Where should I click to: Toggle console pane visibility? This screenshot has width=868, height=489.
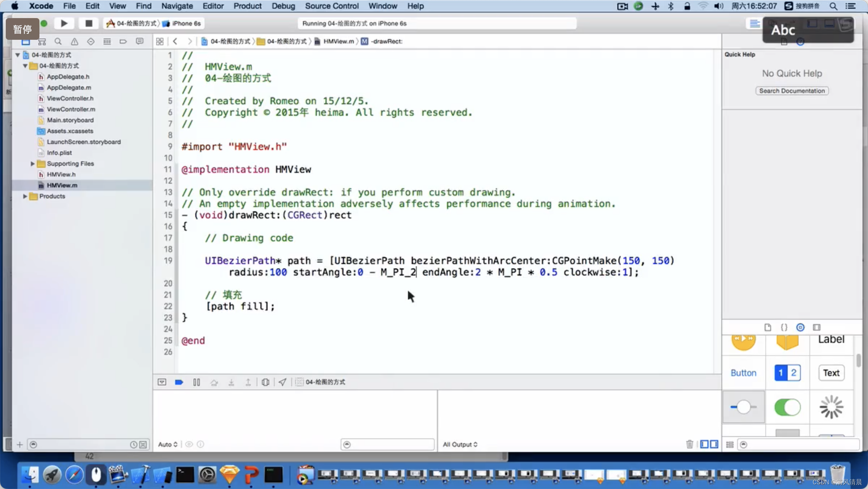tap(714, 444)
